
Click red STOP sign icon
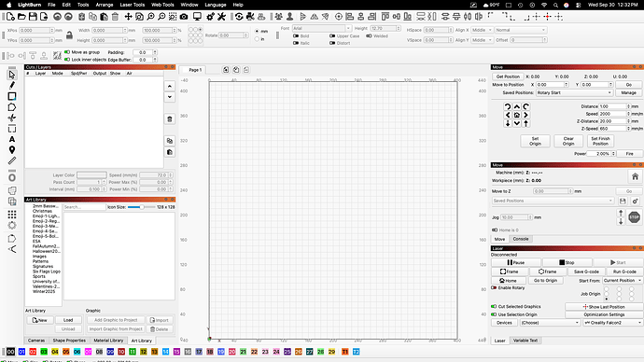[634, 217]
